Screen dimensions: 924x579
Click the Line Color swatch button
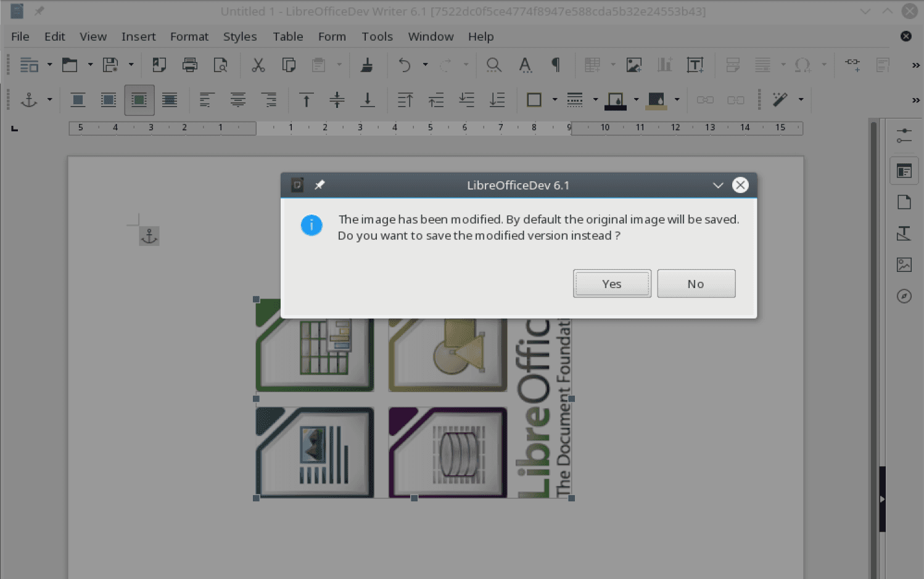616,100
